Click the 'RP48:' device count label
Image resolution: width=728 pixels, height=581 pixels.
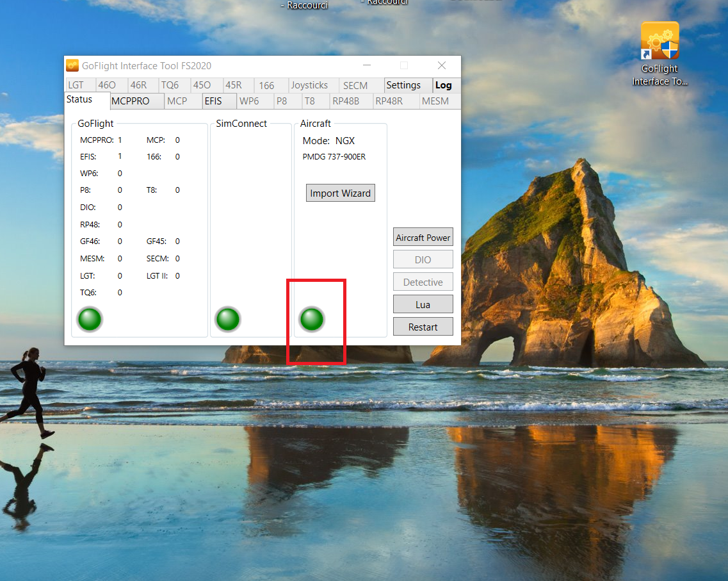pyautogui.click(x=90, y=225)
